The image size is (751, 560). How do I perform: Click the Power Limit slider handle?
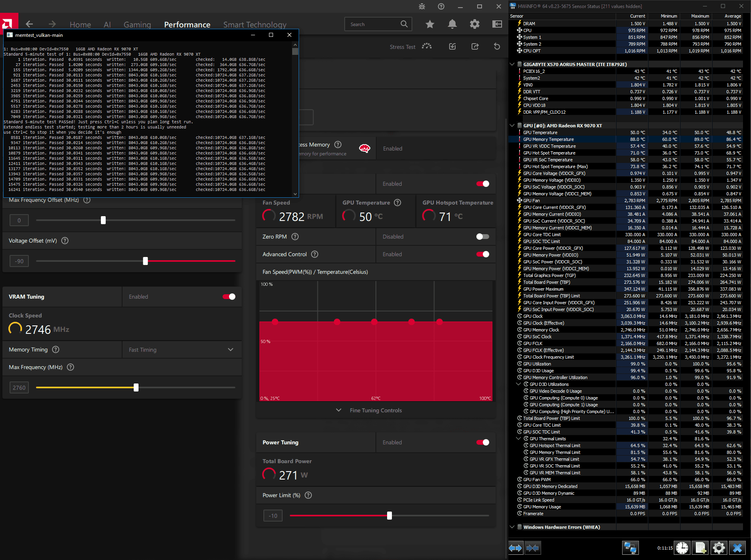(x=390, y=516)
